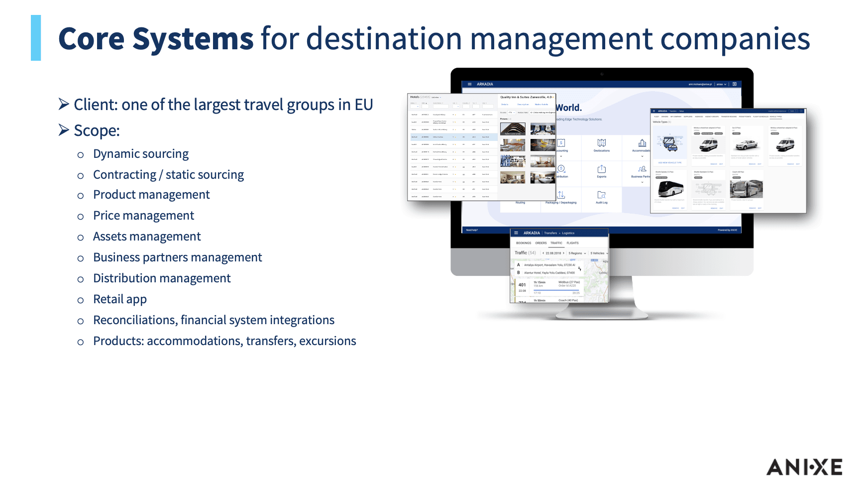
Task: Switch to the FLIGHTS tab
Action: [x=572, y=243]
